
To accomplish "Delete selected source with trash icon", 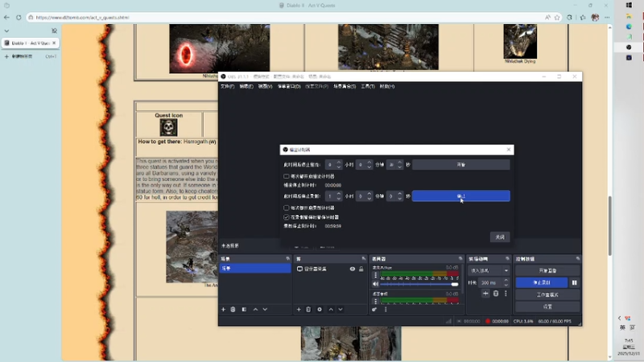I will [308, 310].
